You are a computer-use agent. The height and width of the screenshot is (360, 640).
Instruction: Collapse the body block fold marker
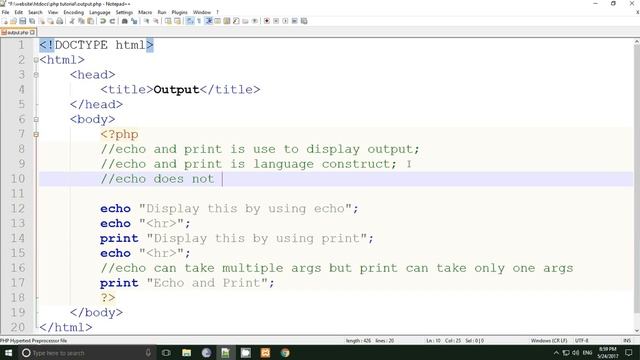click(x=36, y=119)
